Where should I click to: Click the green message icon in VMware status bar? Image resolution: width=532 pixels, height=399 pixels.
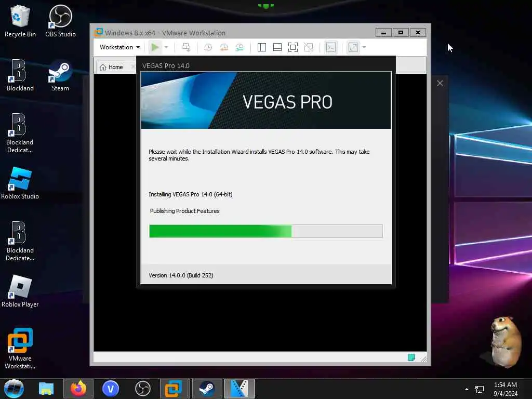pos(411,357)
